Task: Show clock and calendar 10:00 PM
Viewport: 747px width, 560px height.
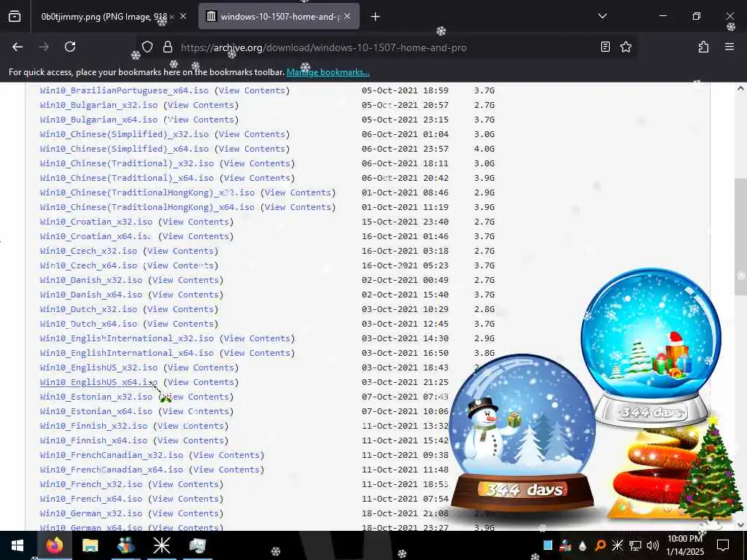Action: (x=684, y=545)
